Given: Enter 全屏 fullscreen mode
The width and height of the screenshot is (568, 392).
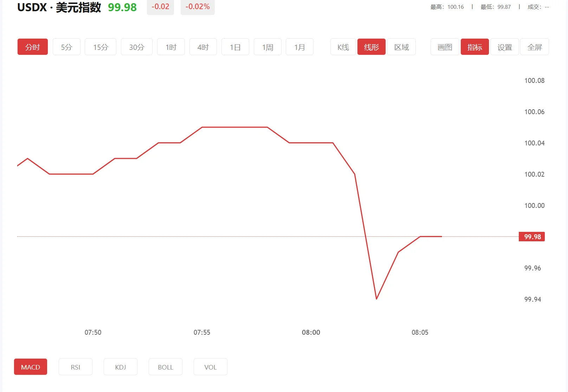Looking at the screenshot, I should [x=535, y=47].
